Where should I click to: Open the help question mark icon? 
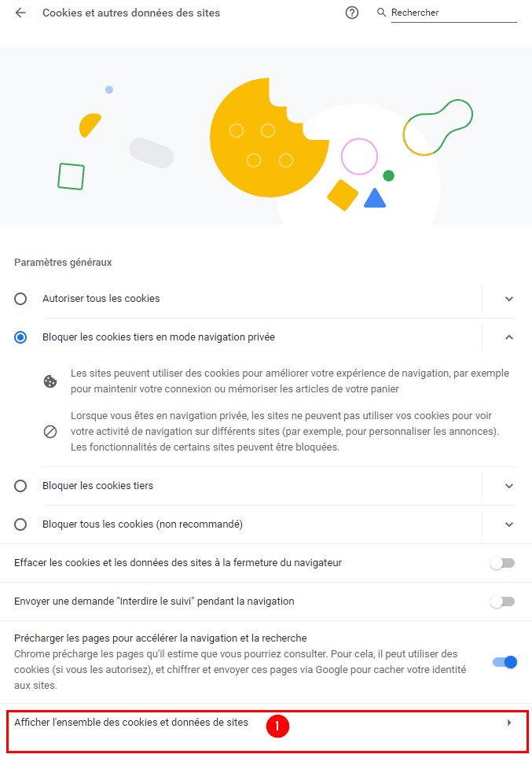(352, 13)
